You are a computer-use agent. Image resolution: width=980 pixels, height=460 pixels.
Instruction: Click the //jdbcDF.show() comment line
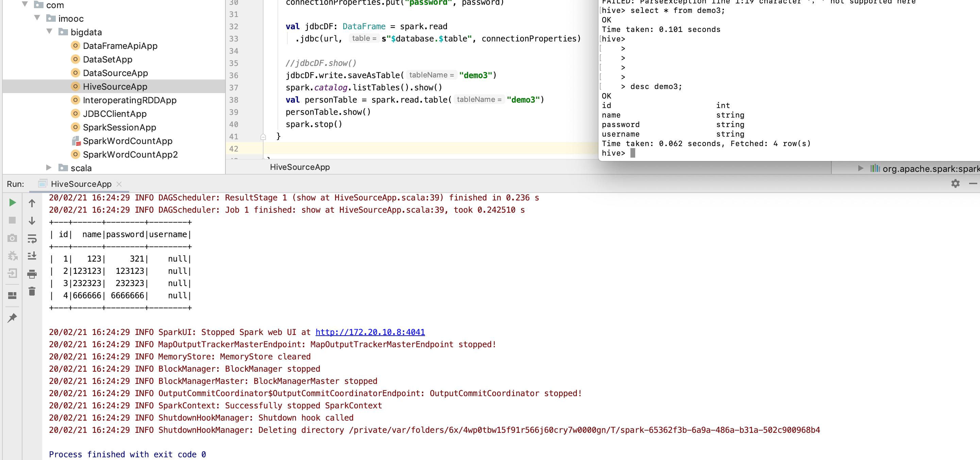[321, 63]
